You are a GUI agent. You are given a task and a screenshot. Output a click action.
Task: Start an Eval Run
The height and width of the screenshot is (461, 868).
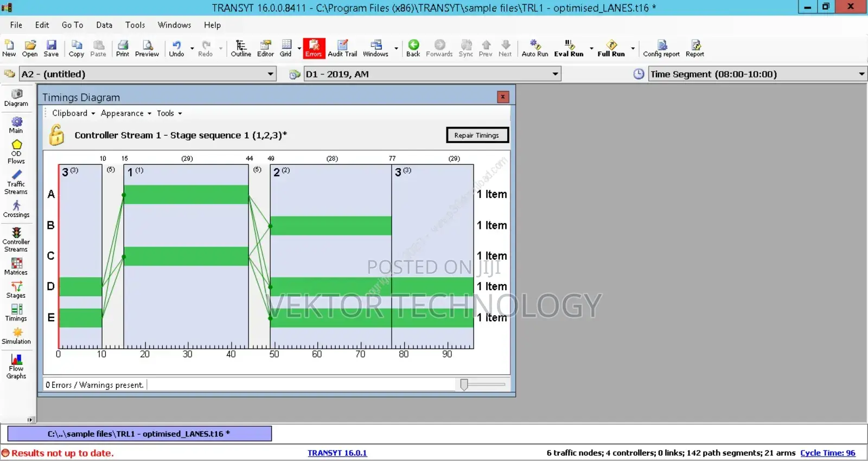[x=569, y=48]
